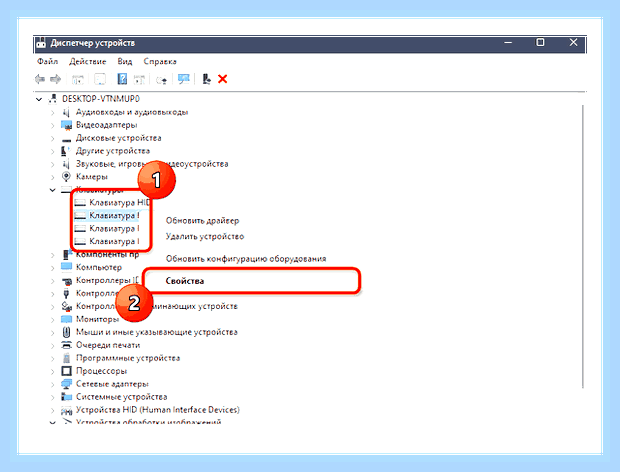Click the computer icon beside DESKTOP-VTNMUP0
The width and height of the screenshot is (620, 472).
pos(52,99)
